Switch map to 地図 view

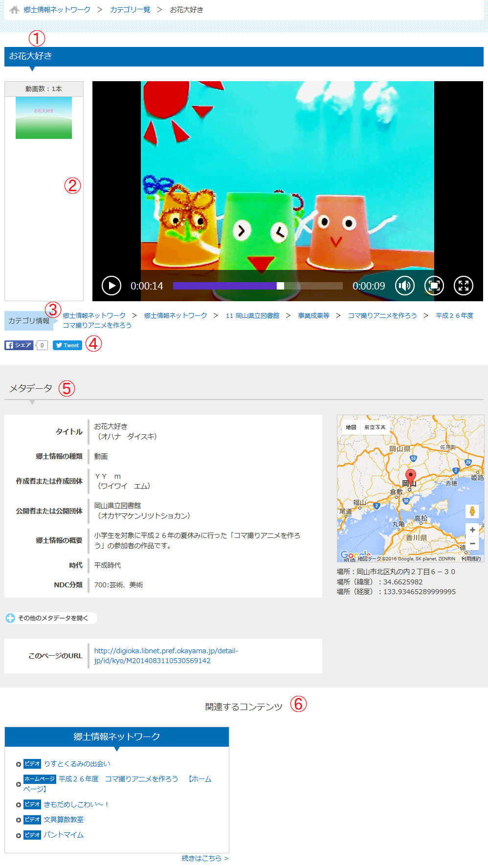coord(351,427)
